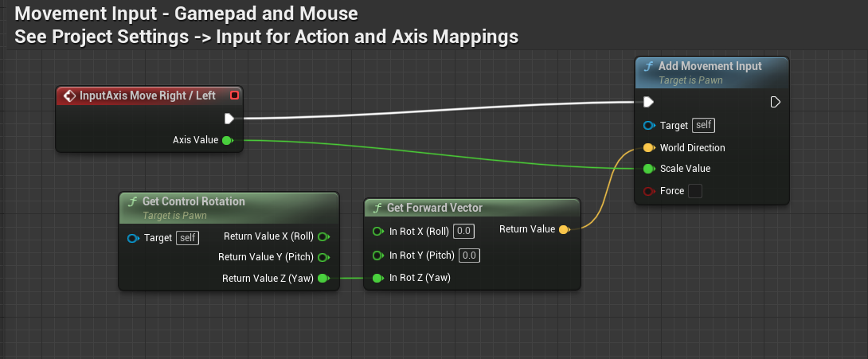Click InputAxis node execution output pin
Screen dimensions: 868x359
(229, 119)
